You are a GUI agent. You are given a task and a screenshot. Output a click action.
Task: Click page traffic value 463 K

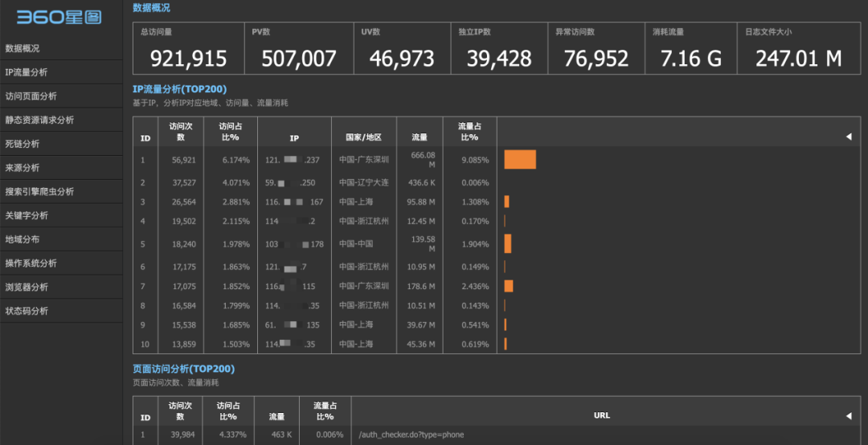[x=282, y=435]
